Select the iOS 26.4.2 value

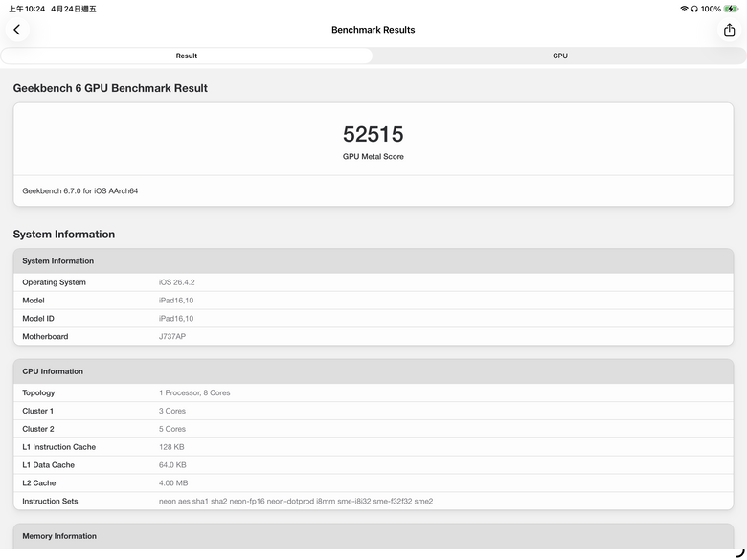[177, 282]
